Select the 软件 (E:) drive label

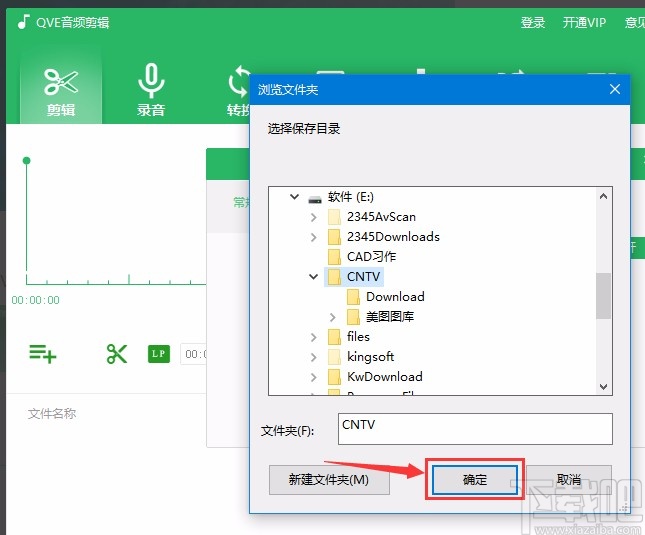tap(350, 197)
